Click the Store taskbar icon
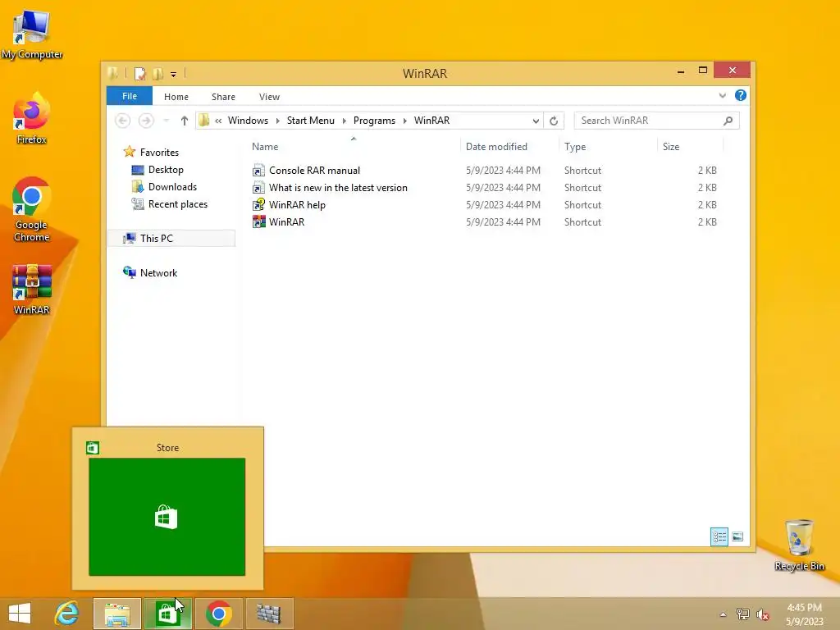Image resolution: width=840 pixels, height=630 pixels. click(x=167, y=614)
